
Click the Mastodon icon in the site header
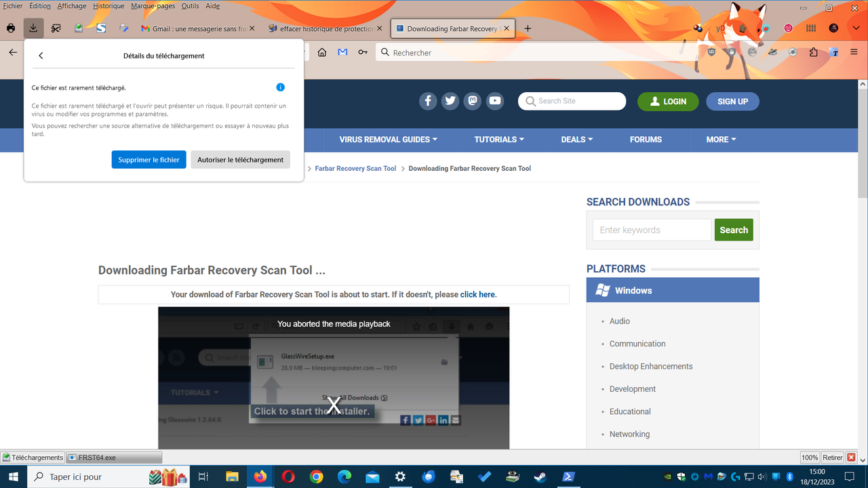click(472, 100)
